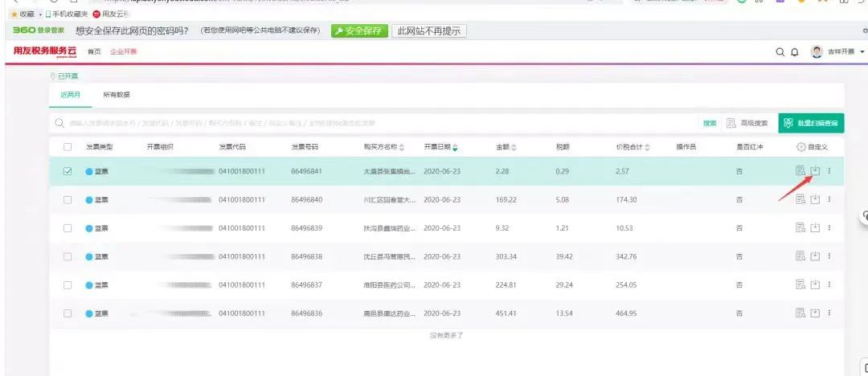Open more options for invoice 86496839
Screen dimensions: 868x376
pyautogui.click(x=829, y=227)
